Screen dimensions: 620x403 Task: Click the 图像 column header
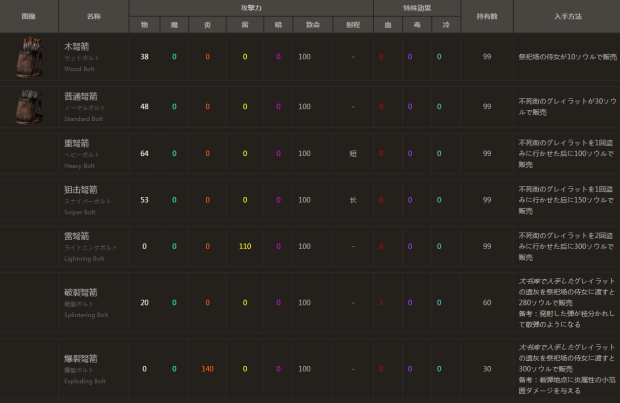point(29,16)
